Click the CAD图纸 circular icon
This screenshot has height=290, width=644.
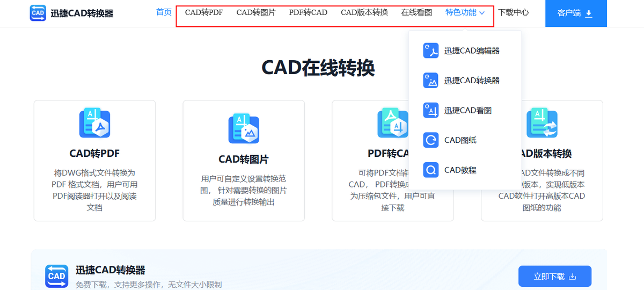pyautogui.click(x=430, y=140)
